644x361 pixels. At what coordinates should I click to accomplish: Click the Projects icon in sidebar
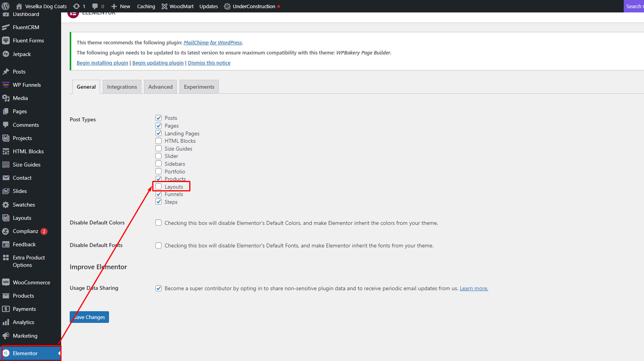tap(6, 138)
